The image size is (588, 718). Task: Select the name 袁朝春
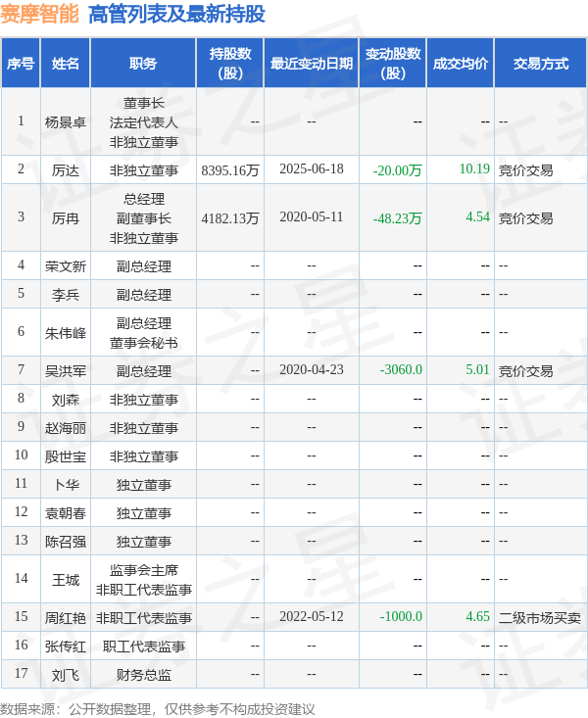click(65, 513)
